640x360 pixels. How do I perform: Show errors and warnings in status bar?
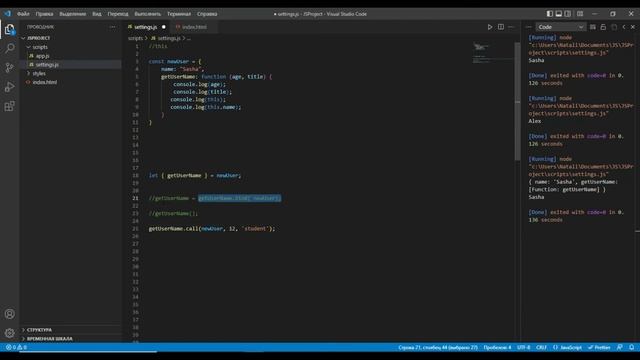pyautogui.click(x=16, y=347)
